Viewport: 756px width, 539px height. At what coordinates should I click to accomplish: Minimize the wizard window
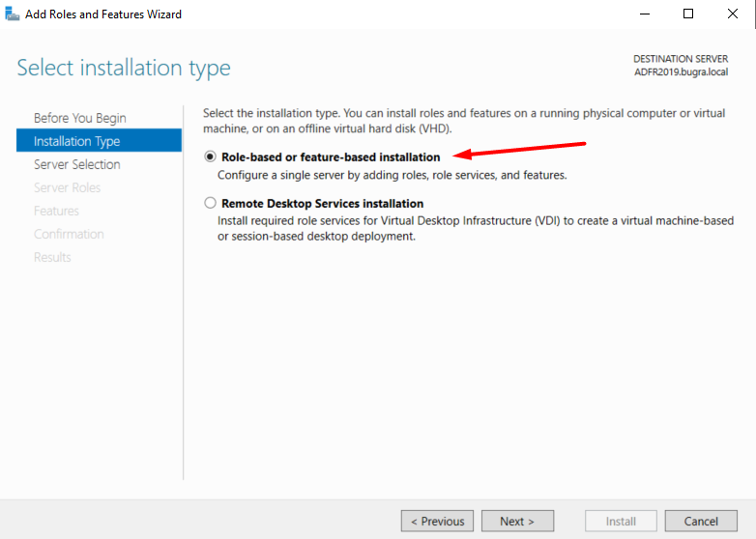click(645, 14)
